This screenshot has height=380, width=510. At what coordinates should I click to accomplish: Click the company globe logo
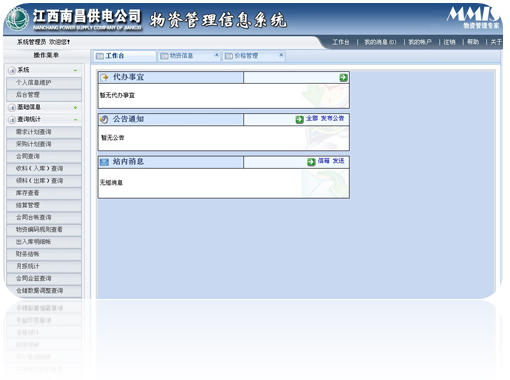[17, 19]
